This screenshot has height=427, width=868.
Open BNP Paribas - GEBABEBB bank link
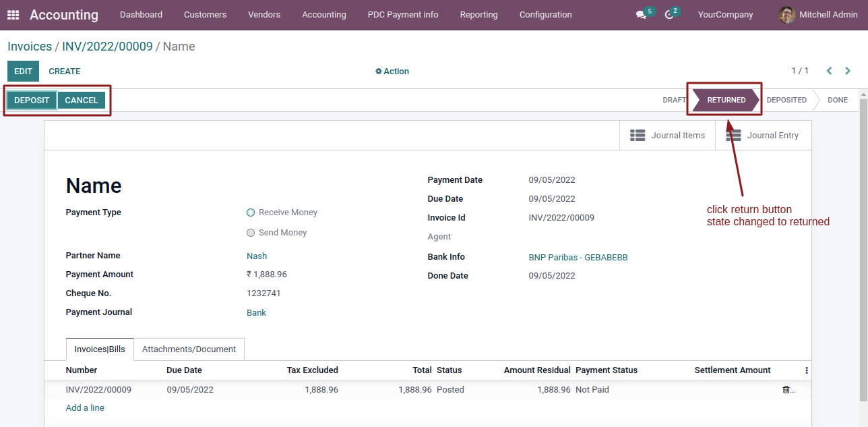[578, 258]
